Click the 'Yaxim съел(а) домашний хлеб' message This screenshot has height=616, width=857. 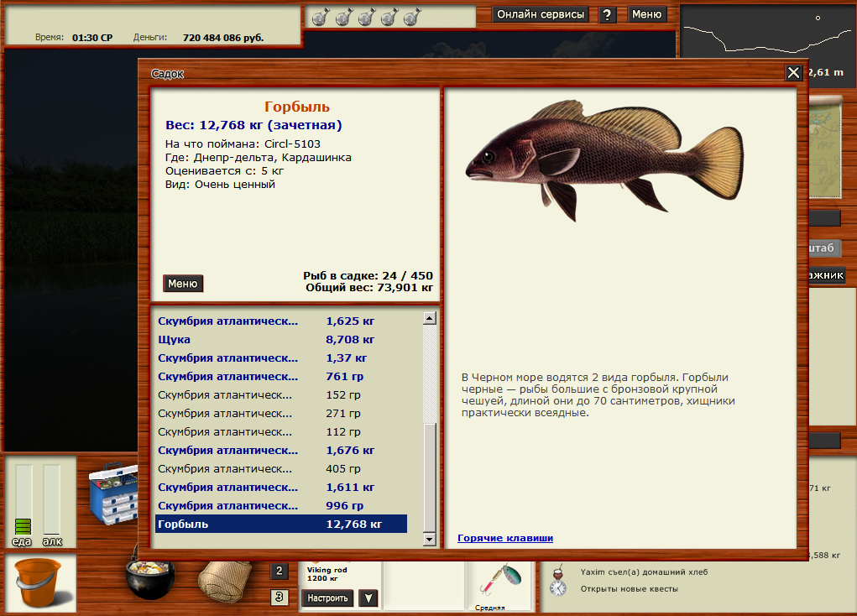click(644, 572)
